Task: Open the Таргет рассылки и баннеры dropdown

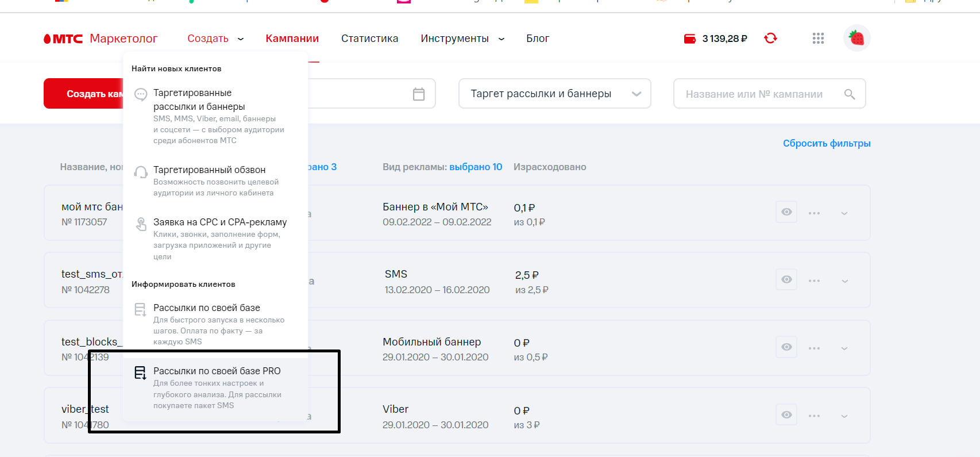Action: tap(555, 94)
